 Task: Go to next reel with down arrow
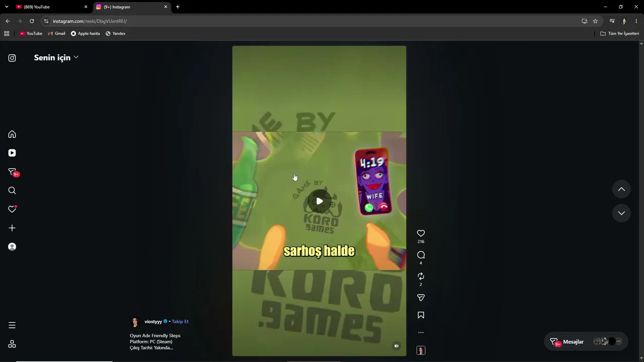tap(621, 213)
